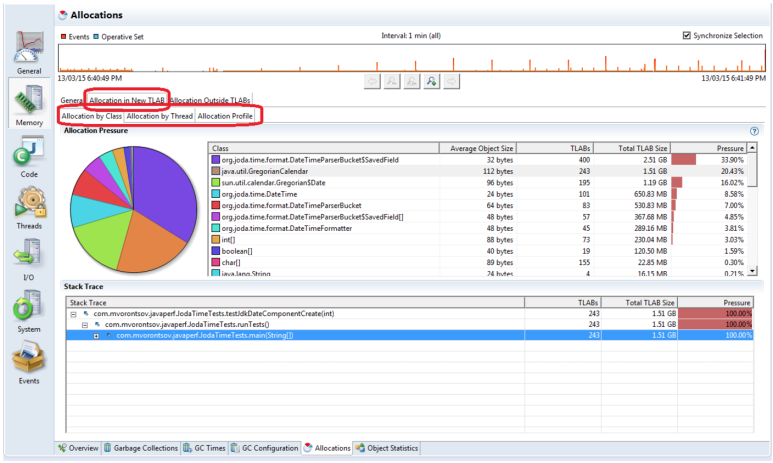The width and height of the screenshot is (773, 463).
Task: Toggle the Synchronize Selection checkbox
Action: [x=686, y=36]
